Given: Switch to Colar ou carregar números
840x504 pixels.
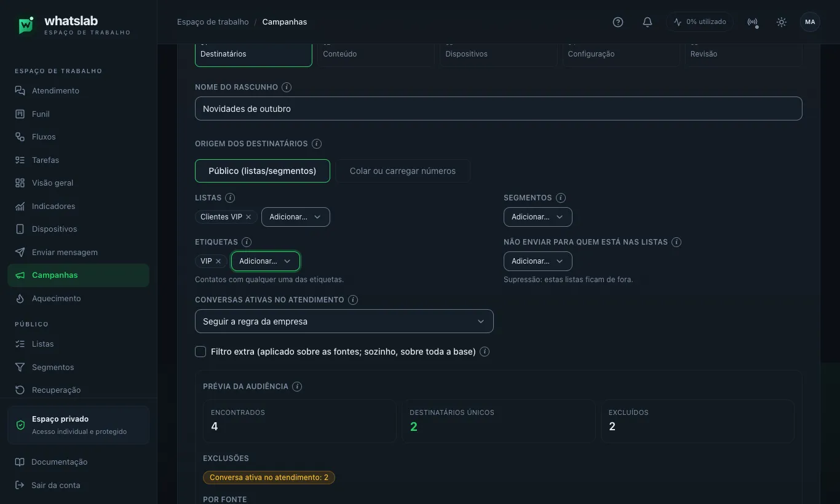Looking at the screenshot, I should tap(403, 171).
